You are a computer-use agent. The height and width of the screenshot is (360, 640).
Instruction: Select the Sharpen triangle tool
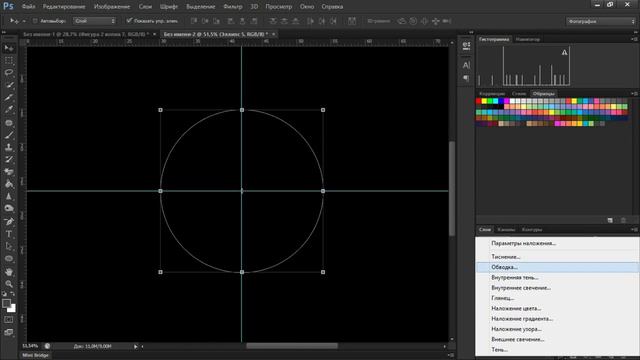click(x=9, y=196)
